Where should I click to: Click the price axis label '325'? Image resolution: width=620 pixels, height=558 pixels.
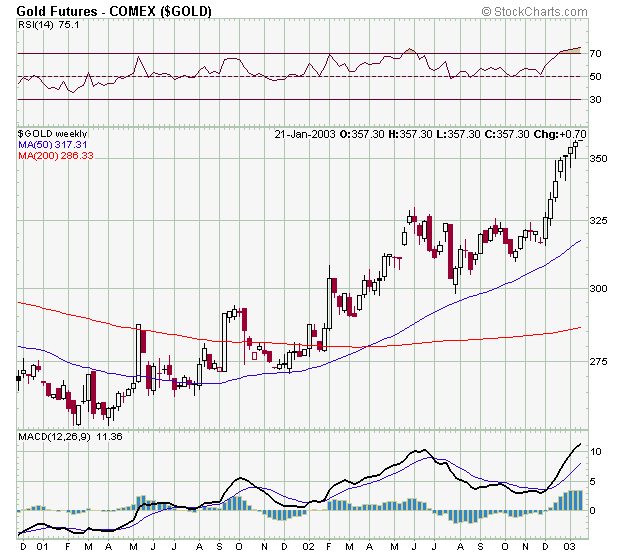pos(598,220)
